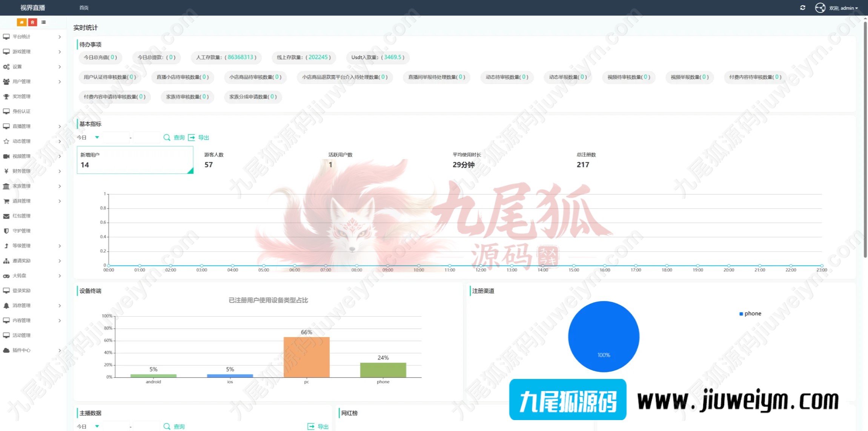
Task: Click the refresh icon in top bar
Action: click(x=802, y=8)
